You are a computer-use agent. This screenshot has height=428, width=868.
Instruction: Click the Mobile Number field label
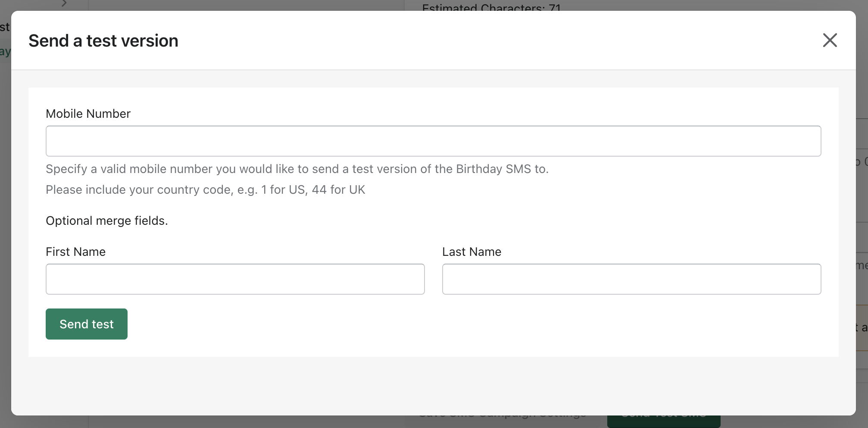(88, 114)
